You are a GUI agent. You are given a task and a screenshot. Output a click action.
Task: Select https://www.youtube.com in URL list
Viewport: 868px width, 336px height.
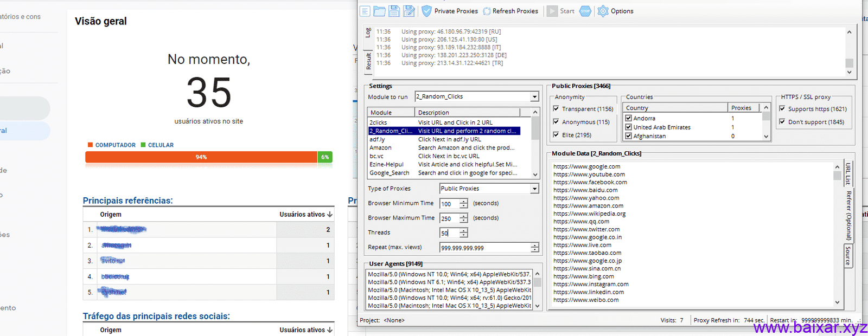[589, 175]
